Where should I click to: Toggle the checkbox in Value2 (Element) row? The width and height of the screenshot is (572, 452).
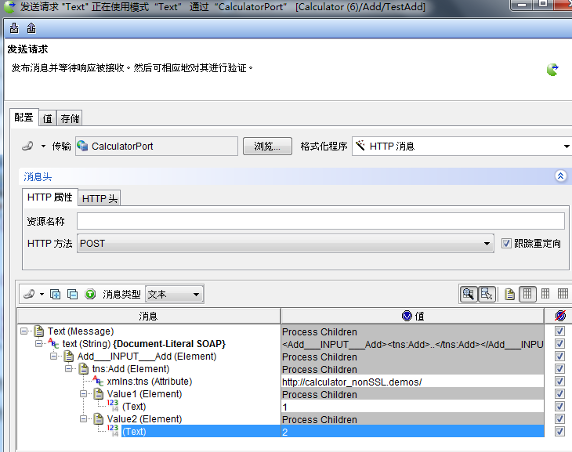click(560, 419)
